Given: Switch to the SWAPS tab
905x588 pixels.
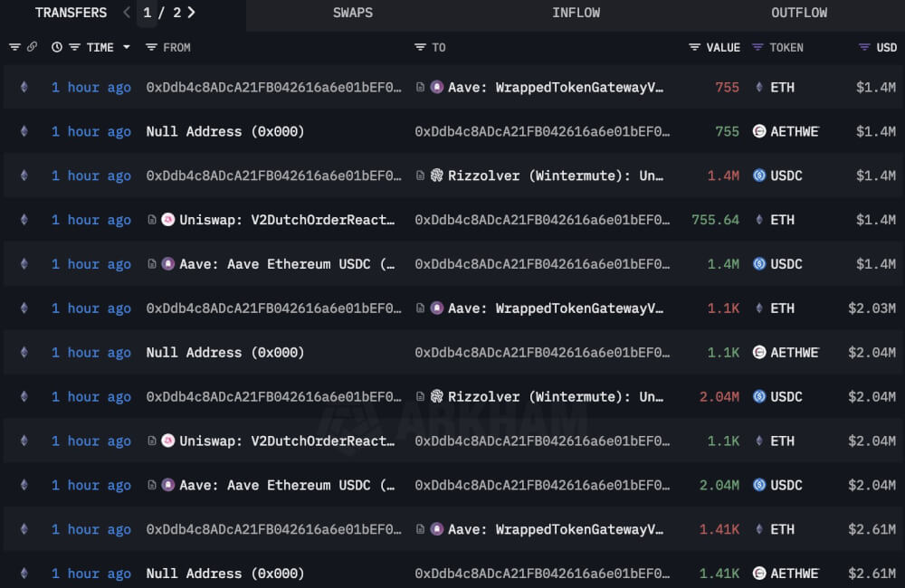Looking at the screenshot, I should click(x=353, y=13).
